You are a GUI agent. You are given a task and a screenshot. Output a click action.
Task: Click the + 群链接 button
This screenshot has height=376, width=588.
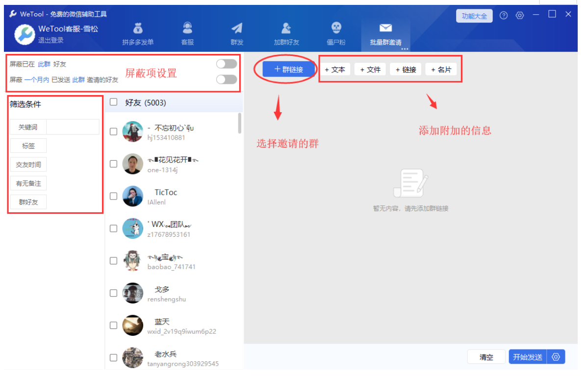288,69
